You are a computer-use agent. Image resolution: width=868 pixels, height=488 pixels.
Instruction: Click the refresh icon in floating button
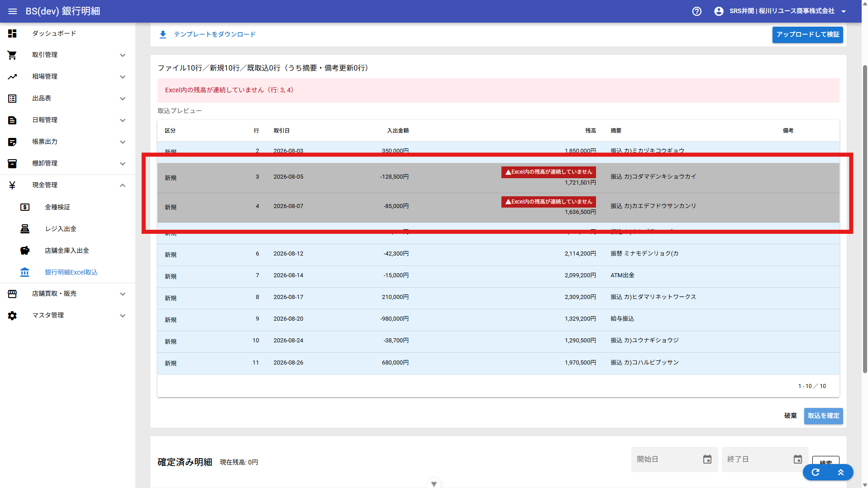[x=816, y=472]
